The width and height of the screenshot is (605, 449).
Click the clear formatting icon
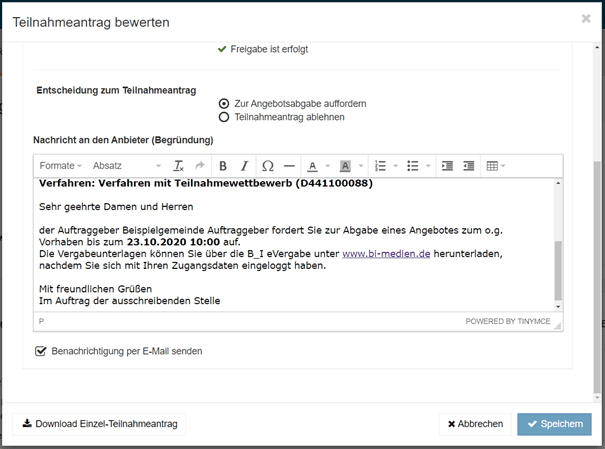178,166
